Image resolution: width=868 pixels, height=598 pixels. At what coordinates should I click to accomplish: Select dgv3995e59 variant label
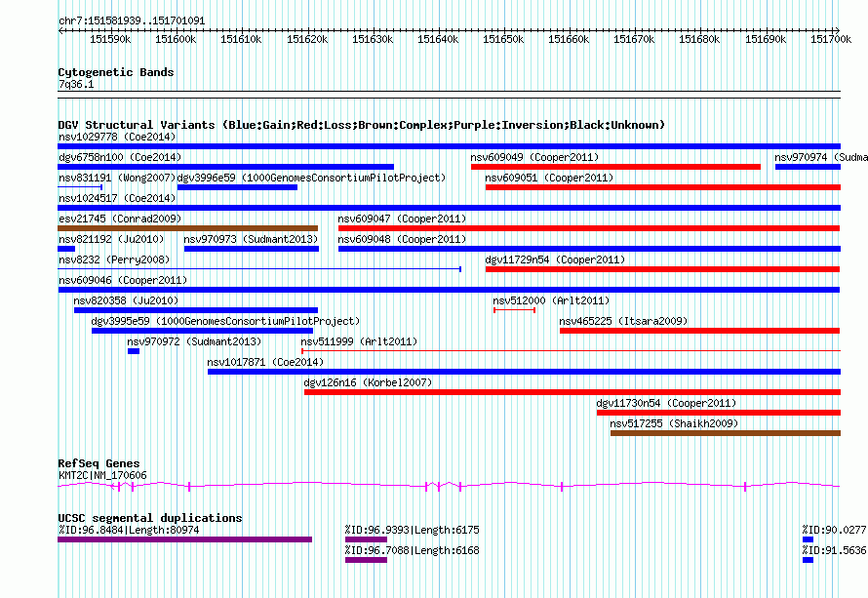pos(225,321)
